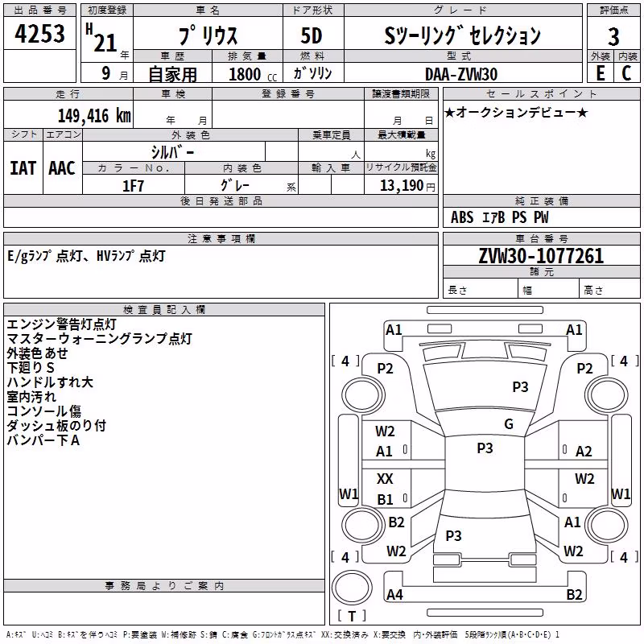Select inspector note 外装色あせ

(x=37, y=353)
